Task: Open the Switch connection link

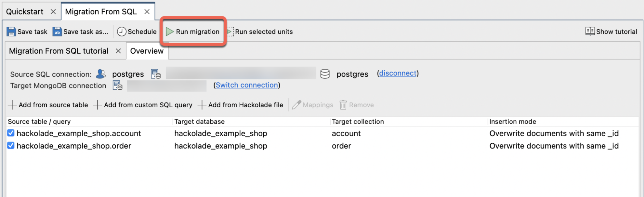Action: pos(246,85)
